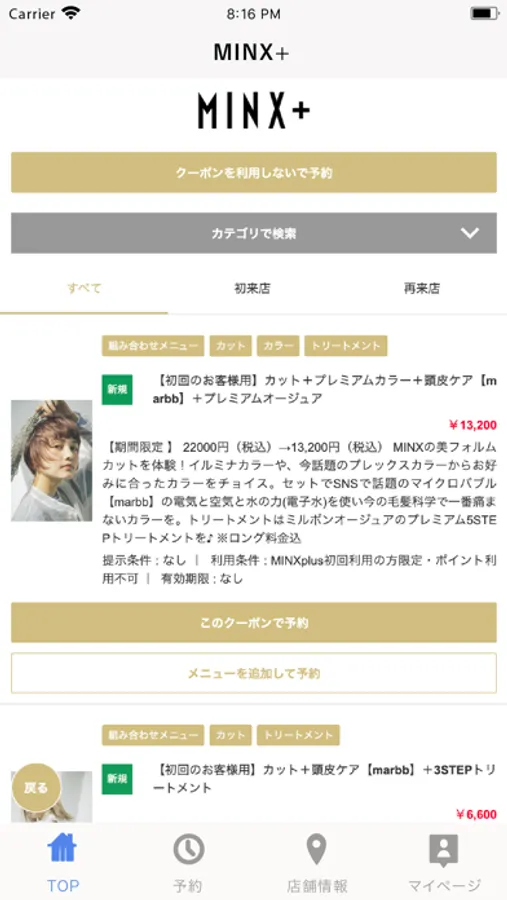This screenshot has height=900, width=507.
Task: Open the 予約 clock icon tab
Action: 188,849
